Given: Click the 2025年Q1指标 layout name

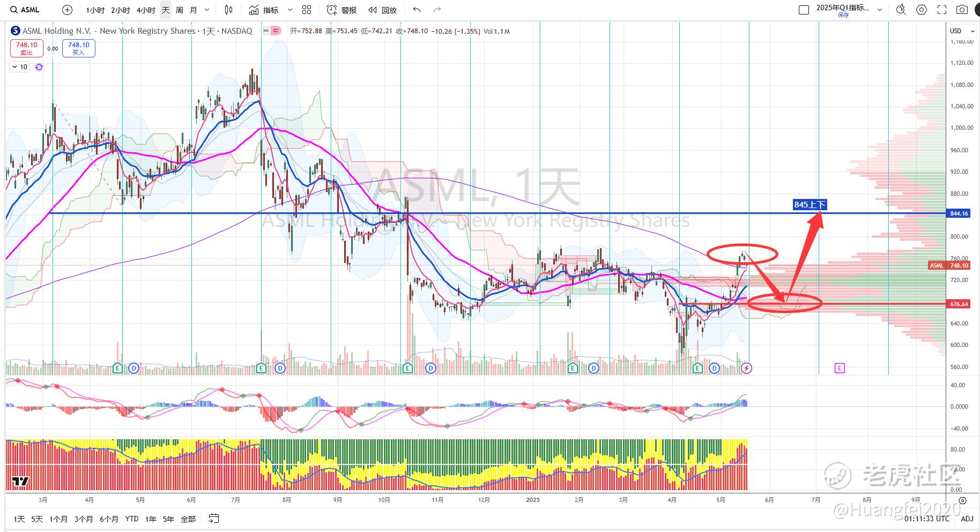Looking at the screenshot, I should pos(843,8).
